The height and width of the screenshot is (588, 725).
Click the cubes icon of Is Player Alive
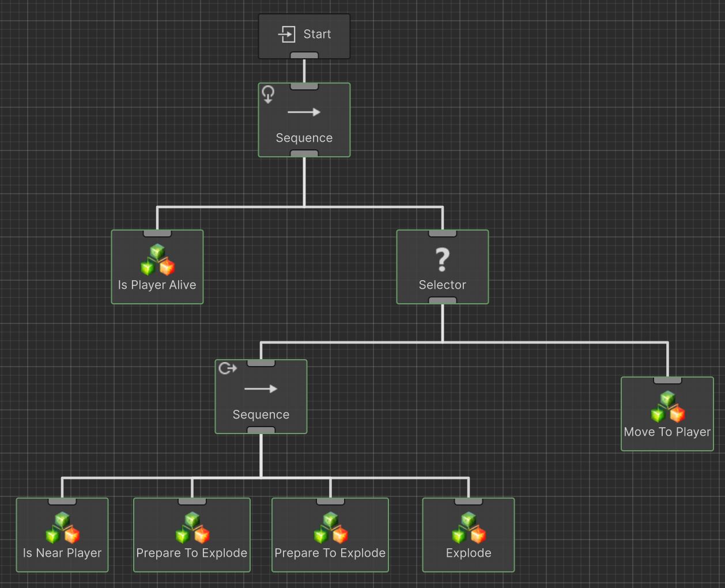pyautogui.click(x=157, y=260)
